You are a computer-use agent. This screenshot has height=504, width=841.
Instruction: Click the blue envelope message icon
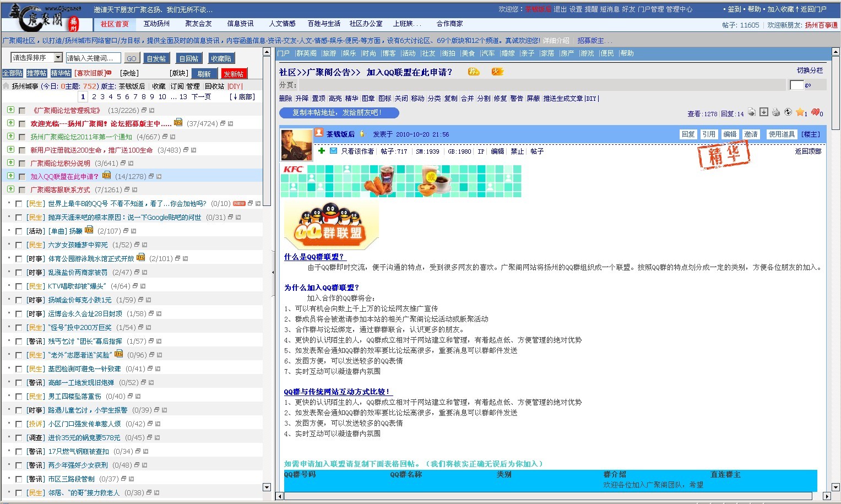tap(333, 151)
